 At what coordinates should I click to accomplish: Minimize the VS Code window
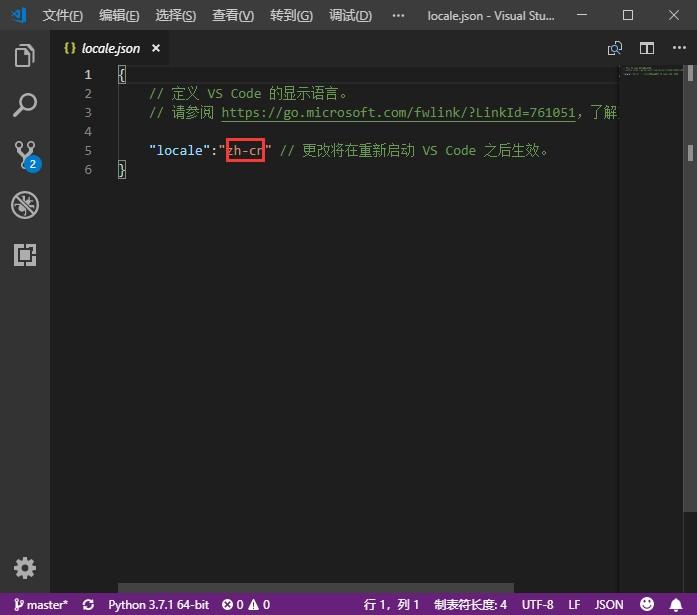click(x=582, y=15)
